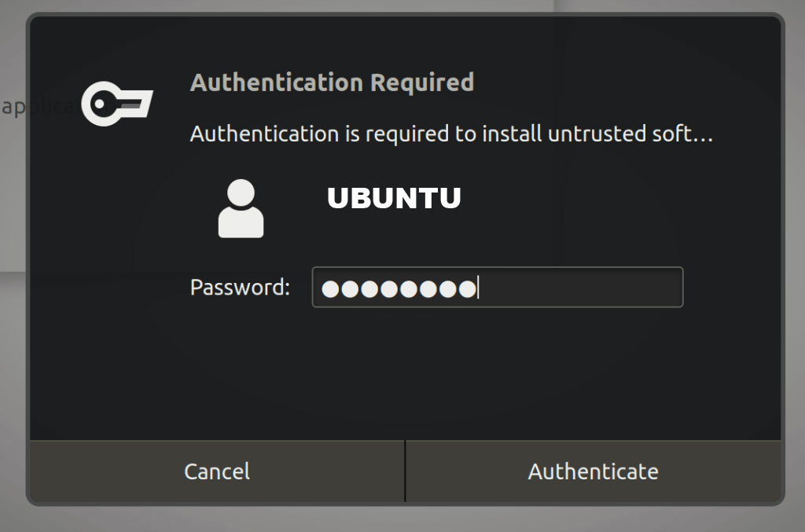Click the truncated install untrusted software message

coord(451,134)
